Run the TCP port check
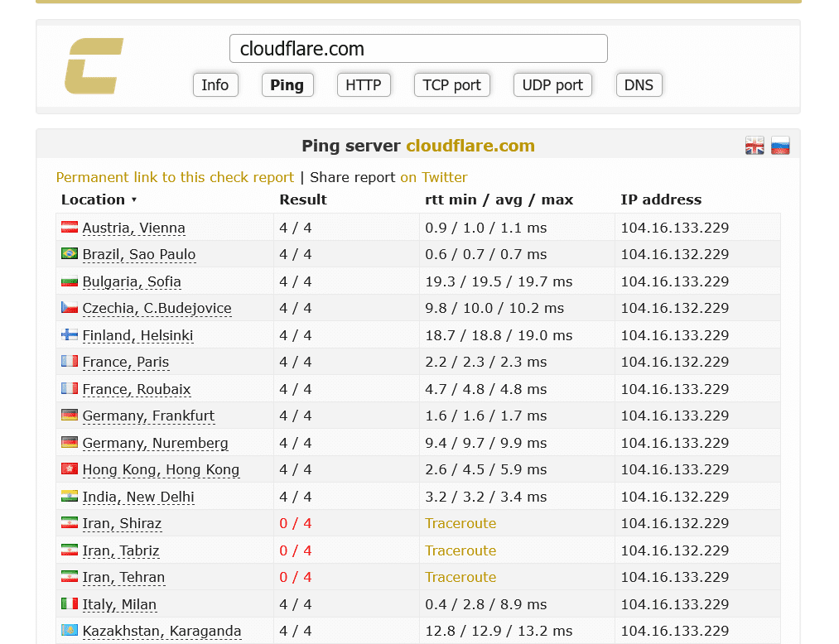 [x=451, y=85]
